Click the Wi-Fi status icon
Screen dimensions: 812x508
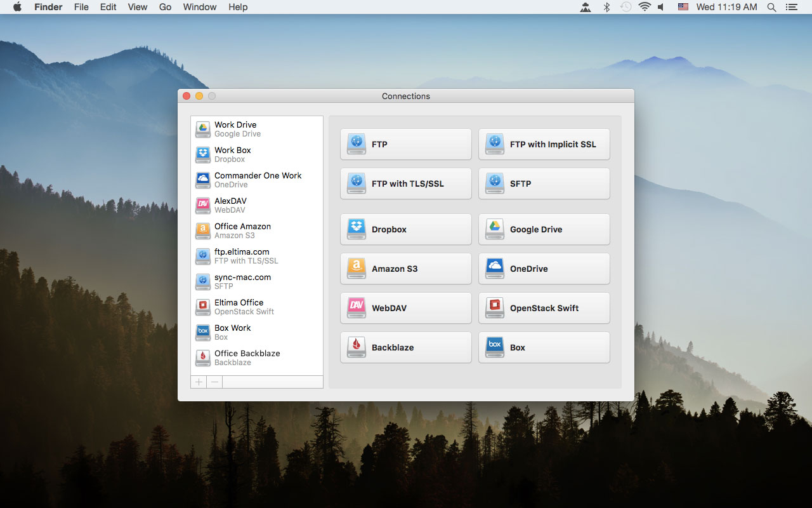pos(645,7)
